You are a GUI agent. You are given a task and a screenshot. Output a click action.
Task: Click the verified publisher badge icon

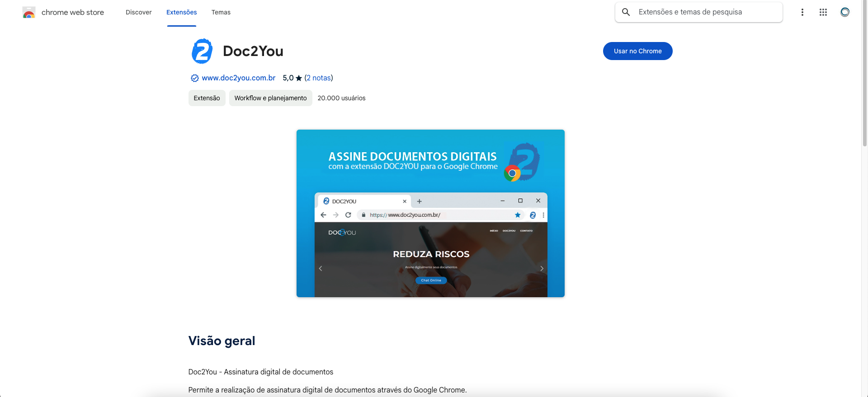(x=194, y=78)
